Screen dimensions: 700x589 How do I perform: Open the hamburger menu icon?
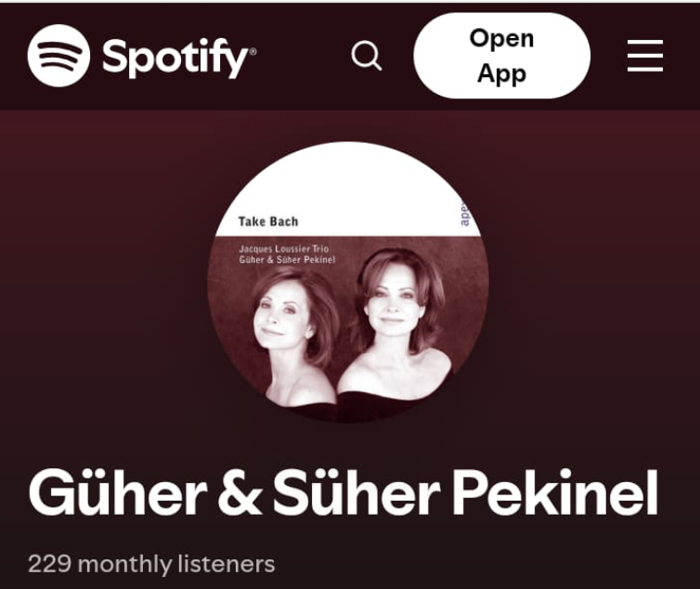click(x=645, y=56)
